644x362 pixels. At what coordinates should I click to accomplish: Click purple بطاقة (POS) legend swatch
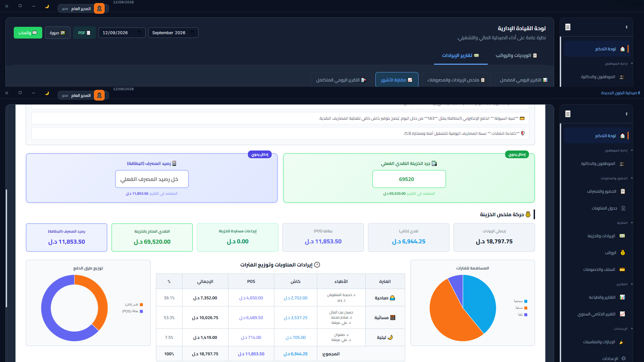tap(141, 311)
